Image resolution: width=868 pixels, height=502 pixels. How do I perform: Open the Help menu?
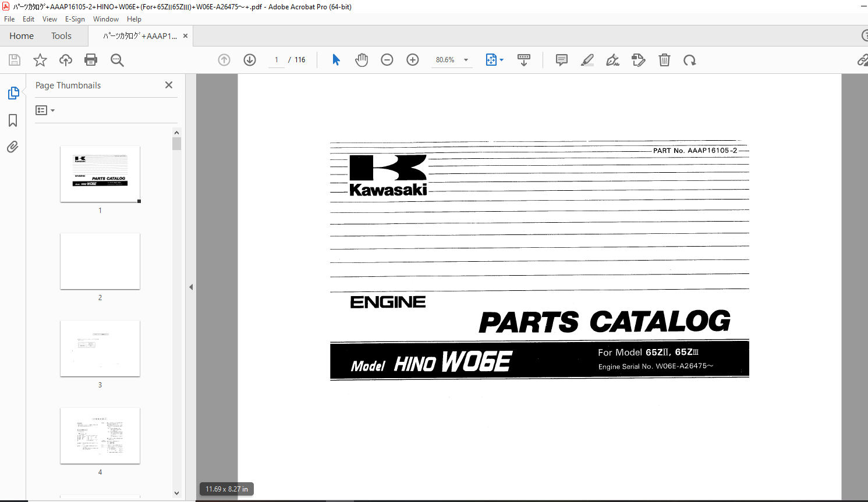134,19
